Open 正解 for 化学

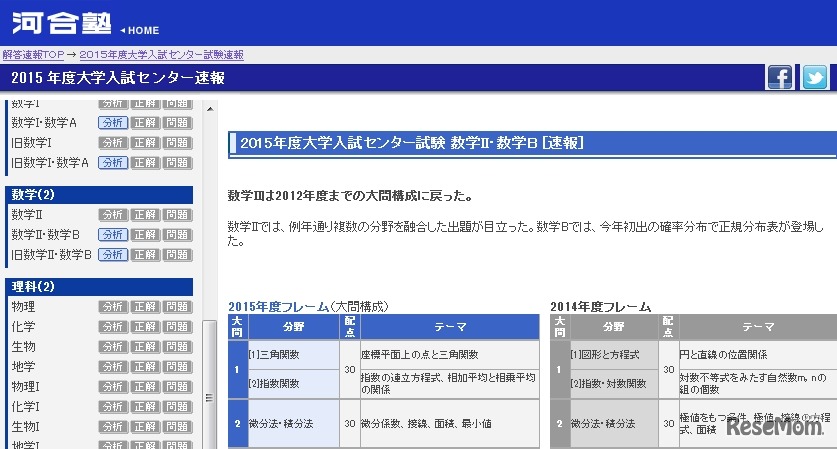(x=145, y=327)
